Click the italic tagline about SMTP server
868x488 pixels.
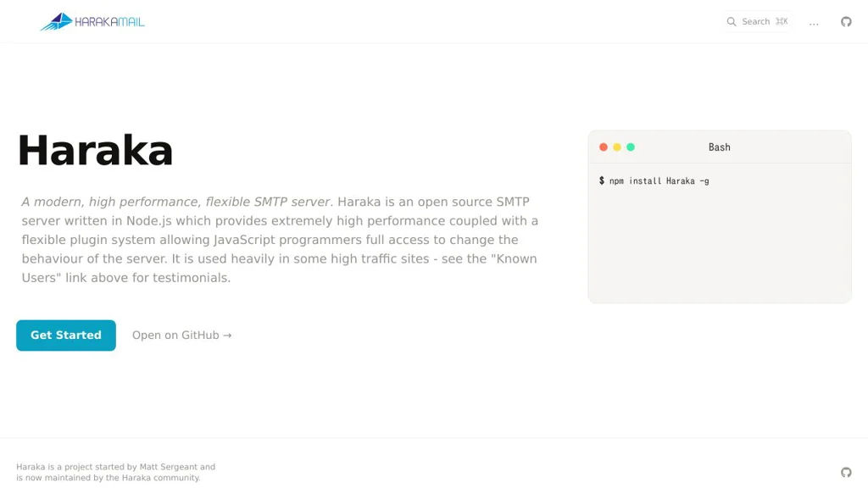click(175, 202)
